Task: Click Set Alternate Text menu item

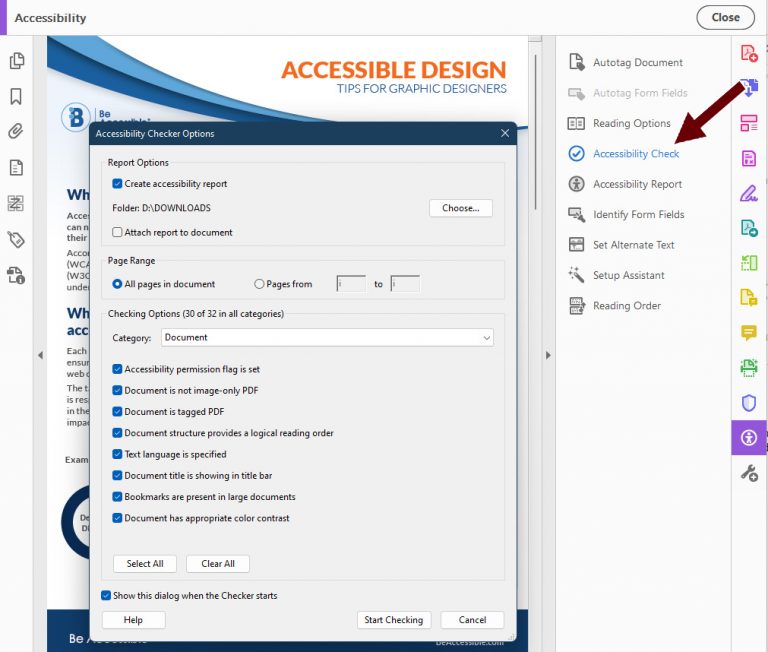Action: pyautogui.click(x=633, y=245)
